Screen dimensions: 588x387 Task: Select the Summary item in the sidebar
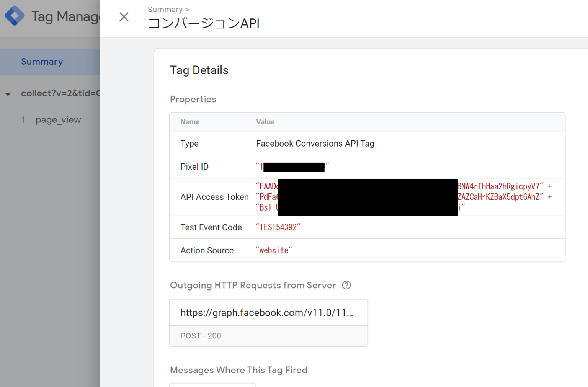pos(42,61)
